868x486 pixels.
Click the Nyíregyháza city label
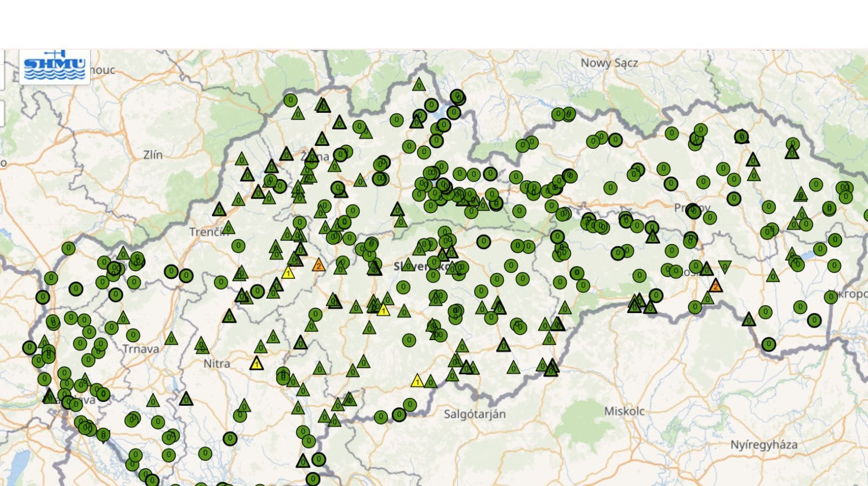[x=763, y=445]
